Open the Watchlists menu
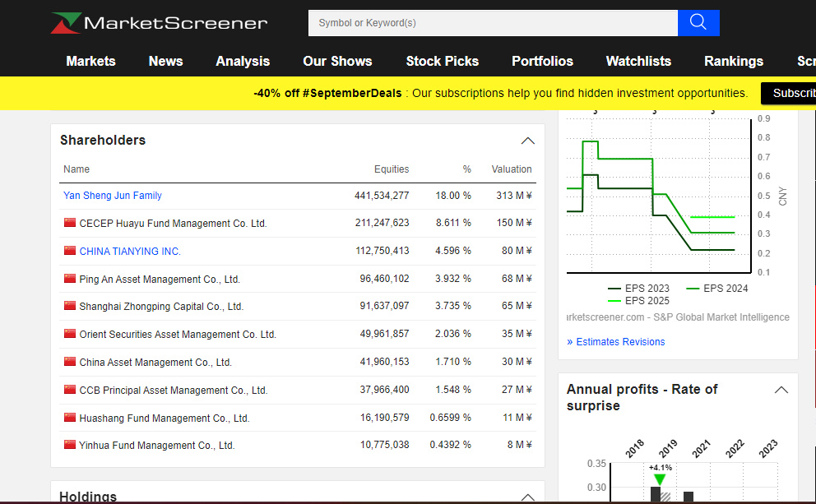The width and height of the screenshot is (816, 504). [638, 62]
